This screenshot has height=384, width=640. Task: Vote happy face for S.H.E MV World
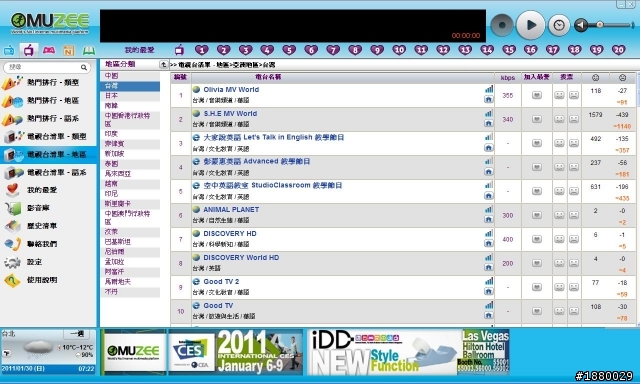click(x=559, y=120)
